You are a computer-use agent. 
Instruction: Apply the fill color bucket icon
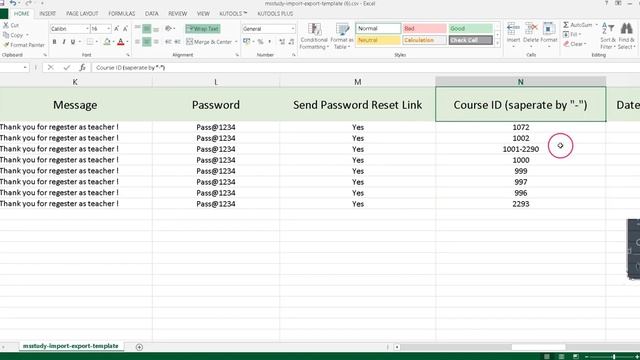coord(107,42)
